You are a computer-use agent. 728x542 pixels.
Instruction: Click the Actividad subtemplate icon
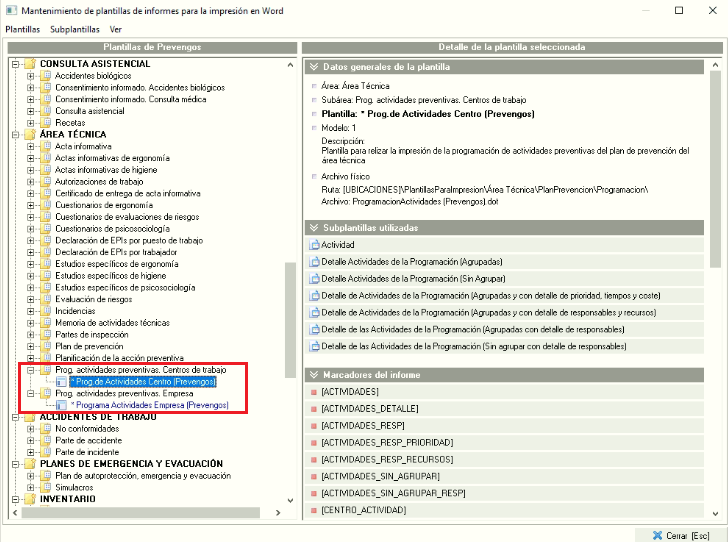pyautogui.click(x=314, y=244)
